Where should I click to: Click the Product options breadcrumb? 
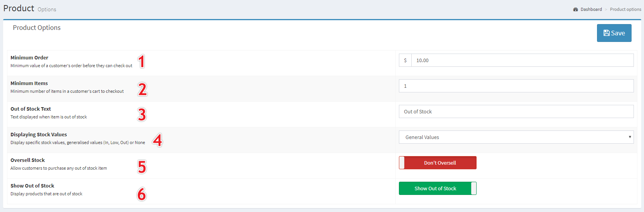tap(625, 9)
